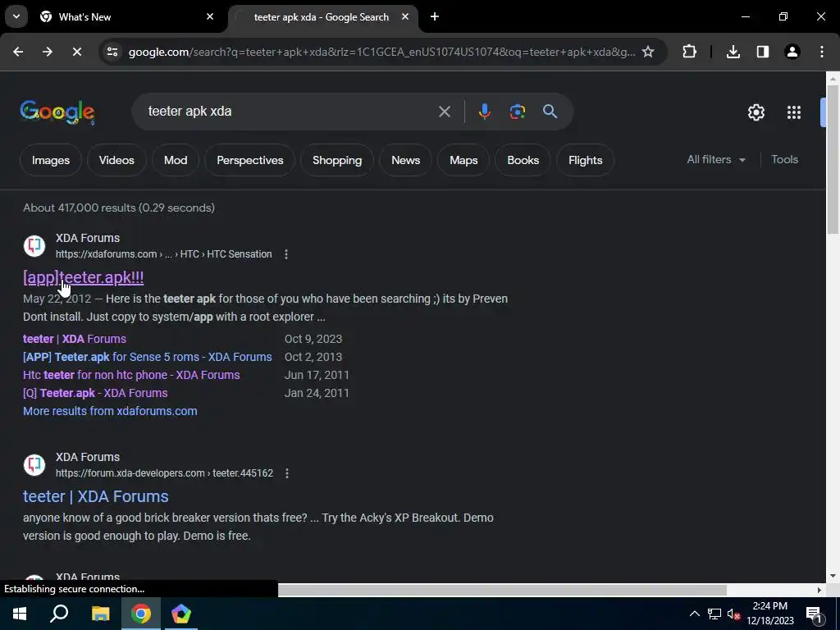Open the Extensions puzzle icon
Image resolution: width=840 pixels, height=630 pixels.
689,52
